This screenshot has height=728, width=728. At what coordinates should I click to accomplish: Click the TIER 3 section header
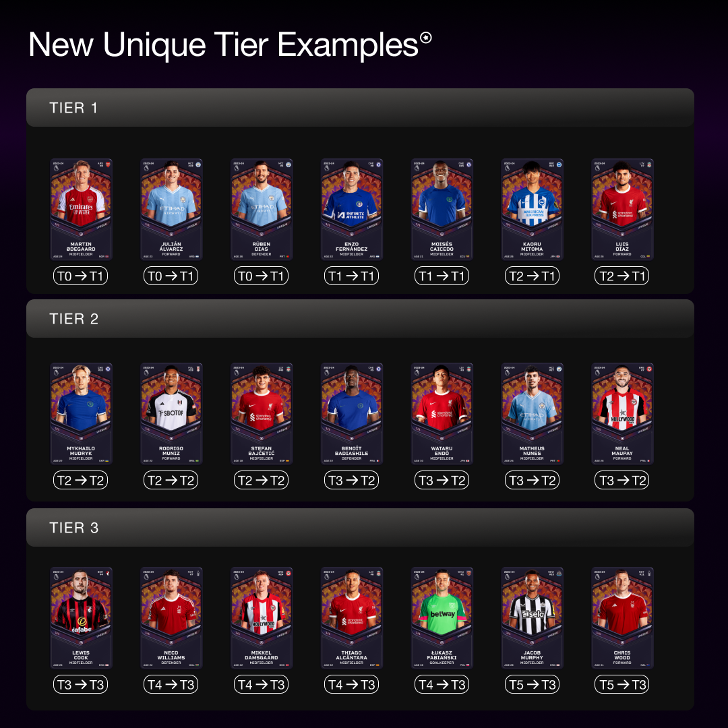[360, 527]
